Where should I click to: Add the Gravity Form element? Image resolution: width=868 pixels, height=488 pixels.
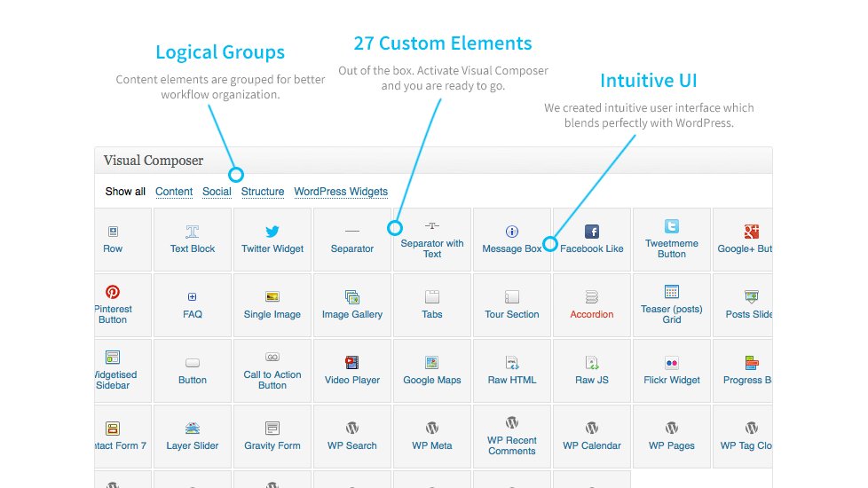(x=272, y=437)
